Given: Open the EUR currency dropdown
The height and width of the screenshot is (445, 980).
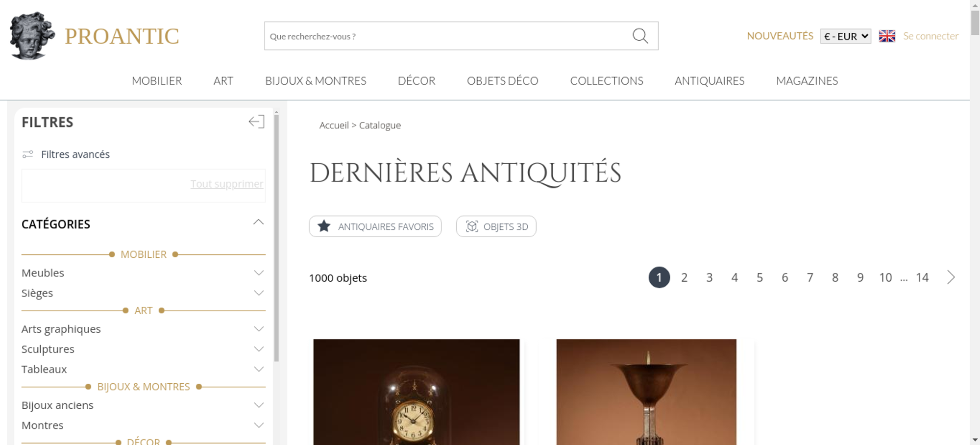Looking at the screenshot, I should (x=846, y=36).
